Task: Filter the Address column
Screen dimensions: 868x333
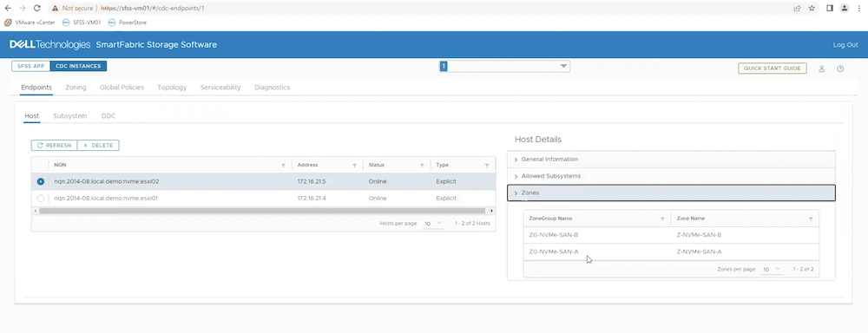Action: (x=354, y=166)
